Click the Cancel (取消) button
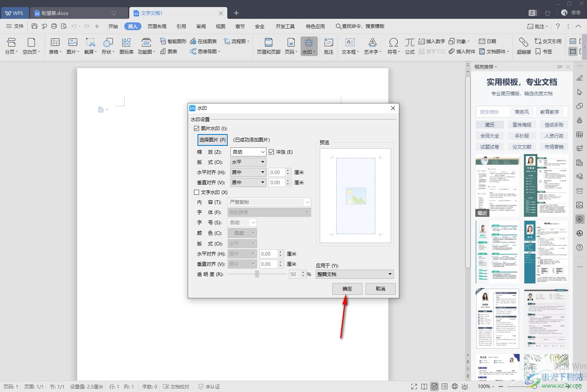 pyautogui.click(x=380, y=289)
